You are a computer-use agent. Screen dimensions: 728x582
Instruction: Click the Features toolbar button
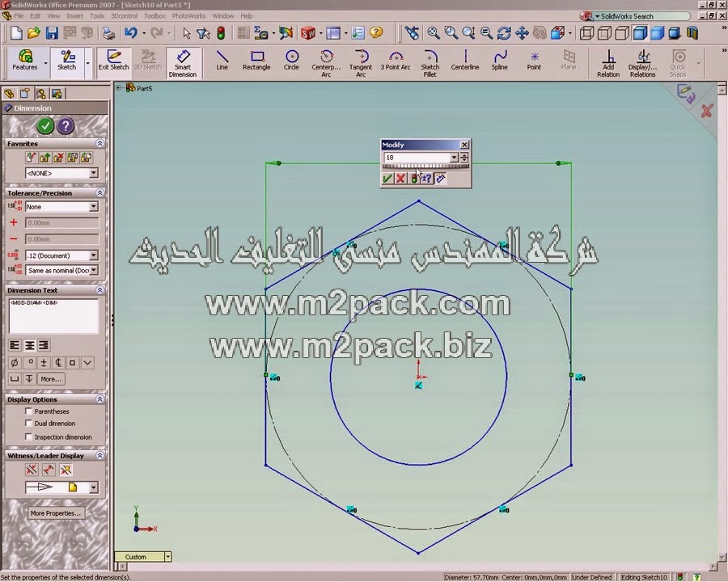pyautogui.click(x=25, y=61)
